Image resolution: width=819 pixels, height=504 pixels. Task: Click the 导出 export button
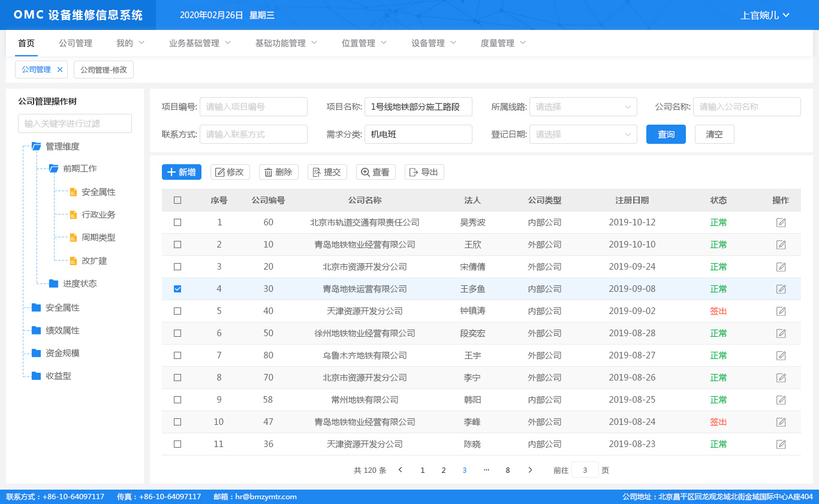[x=424, y=172]
